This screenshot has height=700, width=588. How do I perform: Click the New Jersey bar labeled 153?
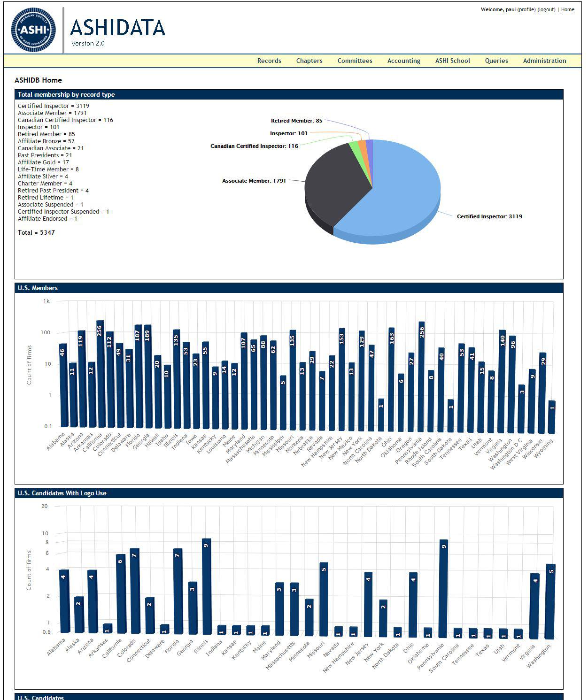click(341, 379)
